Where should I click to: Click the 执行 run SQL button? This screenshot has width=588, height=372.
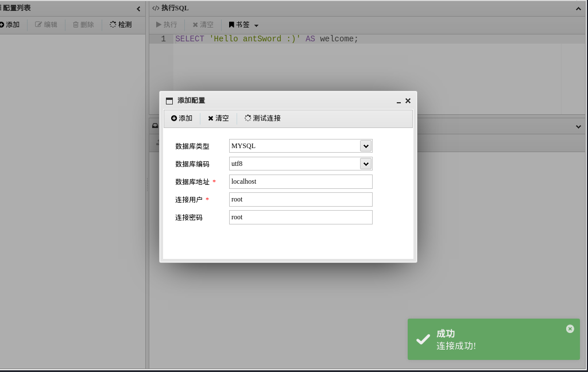pyautogui.click(x=167, y=25)
